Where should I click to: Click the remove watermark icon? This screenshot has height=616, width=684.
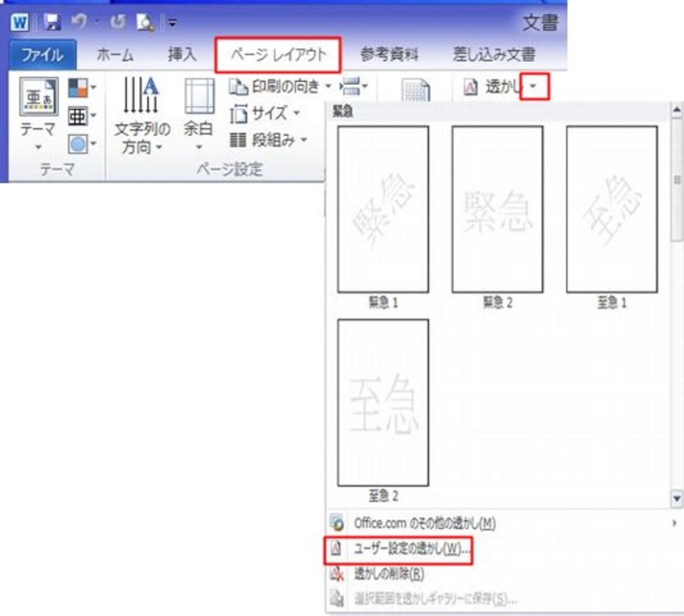(x=337, y=573)
